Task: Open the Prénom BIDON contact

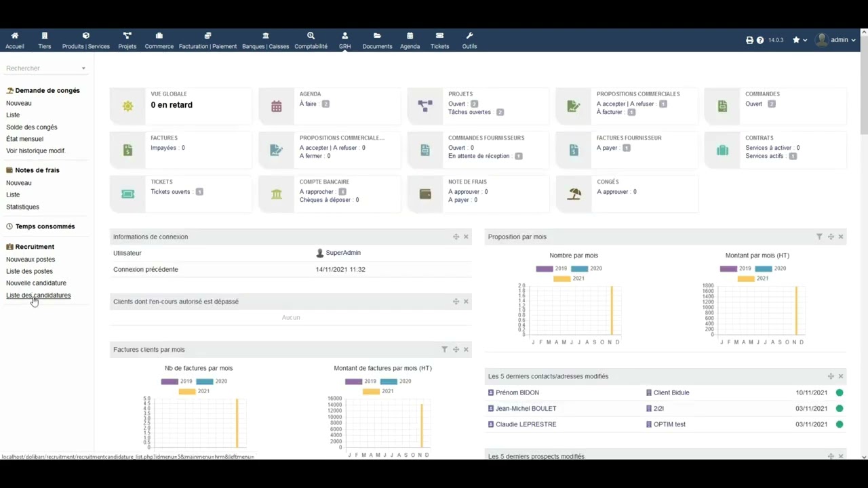Action: [x=517, y=393]
